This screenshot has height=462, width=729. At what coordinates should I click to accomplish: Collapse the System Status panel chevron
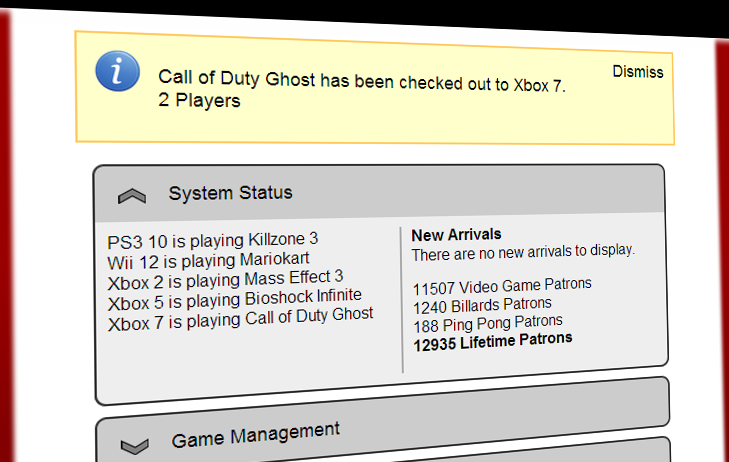[x=132, y=196]
